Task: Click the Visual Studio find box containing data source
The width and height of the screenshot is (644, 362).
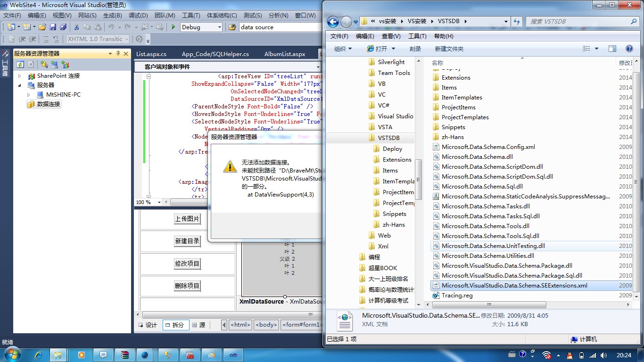Action: coord(280,27)
